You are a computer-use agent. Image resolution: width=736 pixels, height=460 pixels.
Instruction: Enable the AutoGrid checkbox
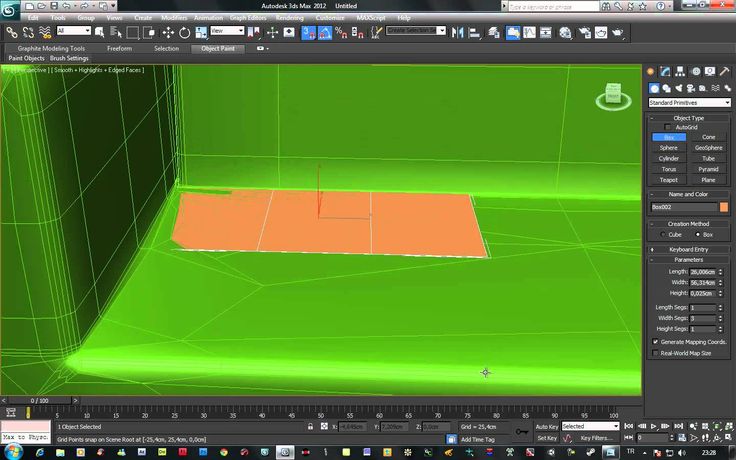(669, 127)
